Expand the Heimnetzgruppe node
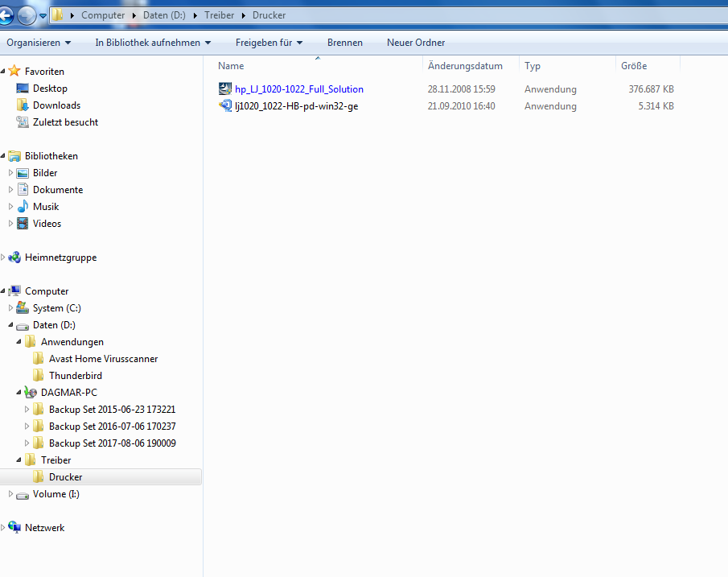The image size is (728, 577). point(2,257)
